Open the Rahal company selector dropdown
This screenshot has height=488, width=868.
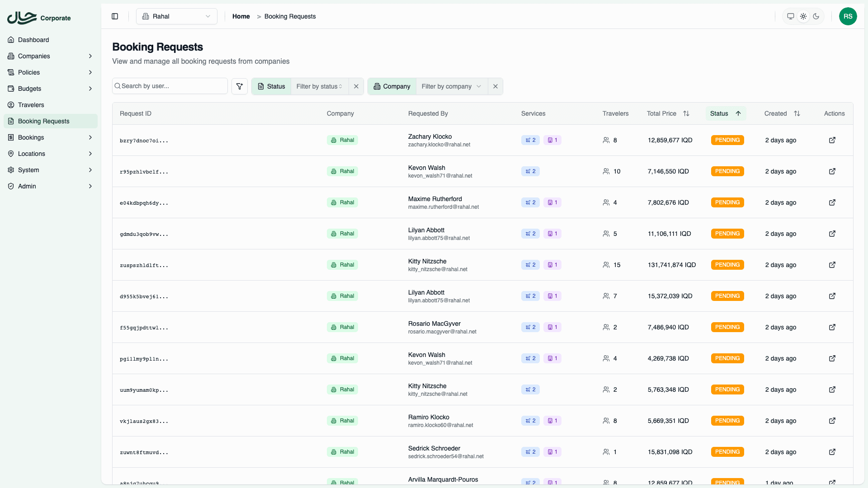(176, 16)
